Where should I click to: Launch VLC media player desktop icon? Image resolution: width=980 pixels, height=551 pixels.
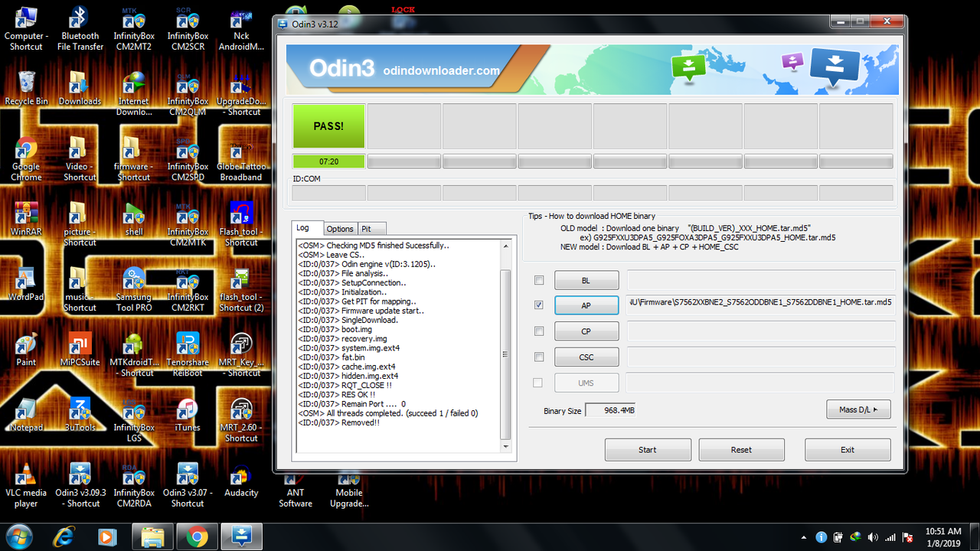(x=26, y=485)
